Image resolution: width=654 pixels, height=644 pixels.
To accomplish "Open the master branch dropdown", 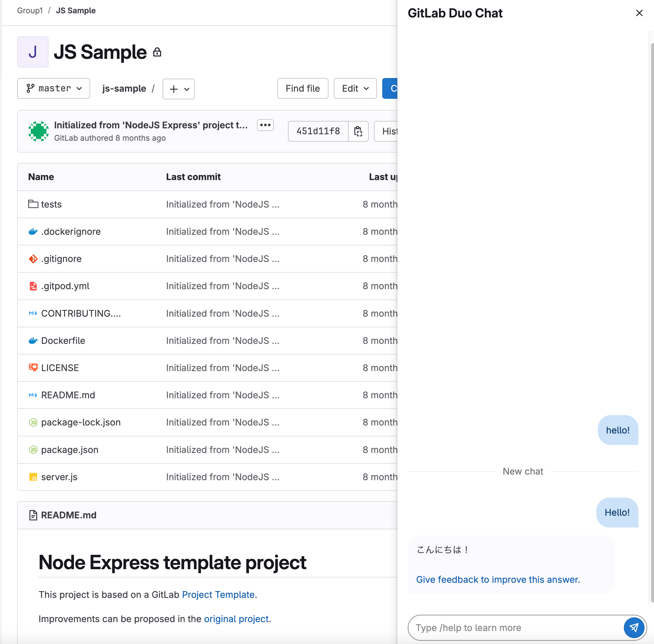I will (54, 89).
